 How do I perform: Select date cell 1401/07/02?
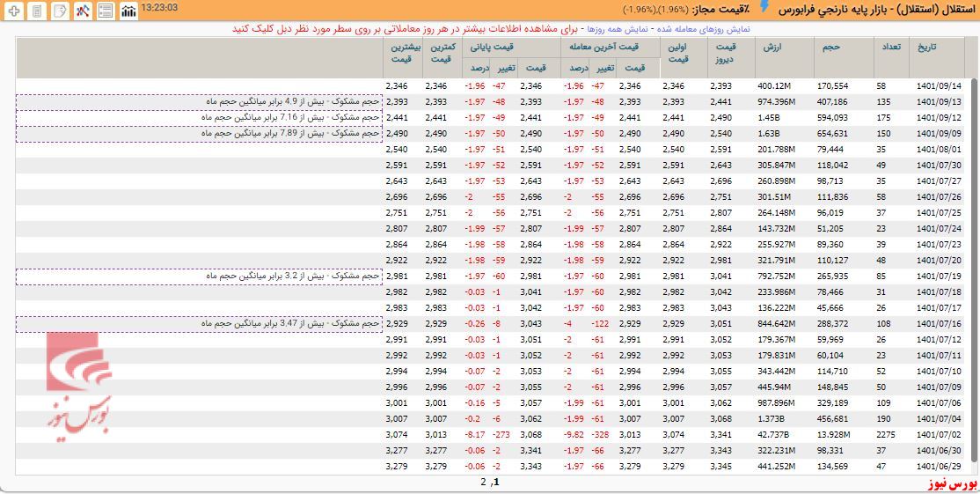click(939, 435)
